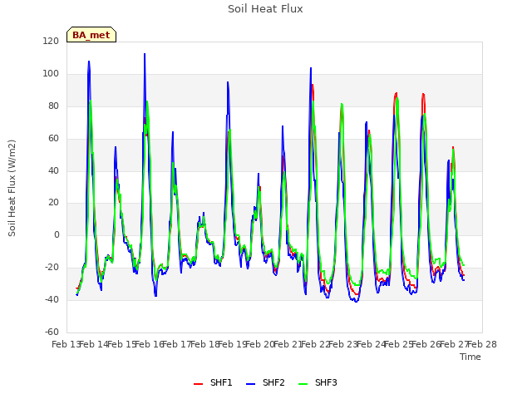Click the BA_met annotation label

(91, 35)
